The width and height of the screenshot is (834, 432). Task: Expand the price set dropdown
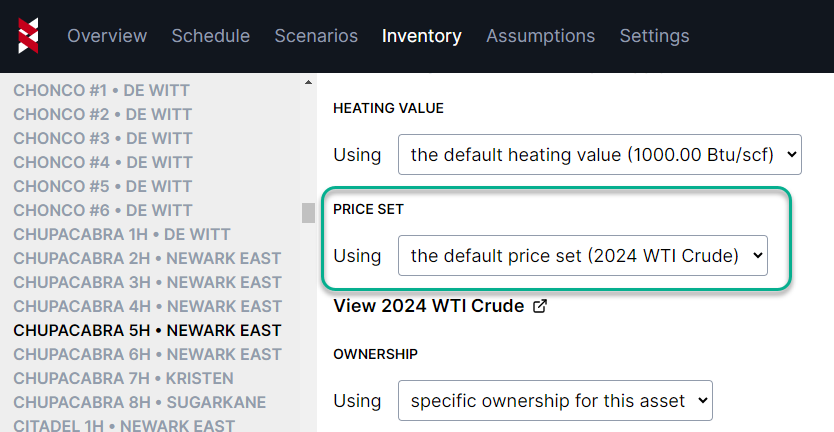coord(582,256)
